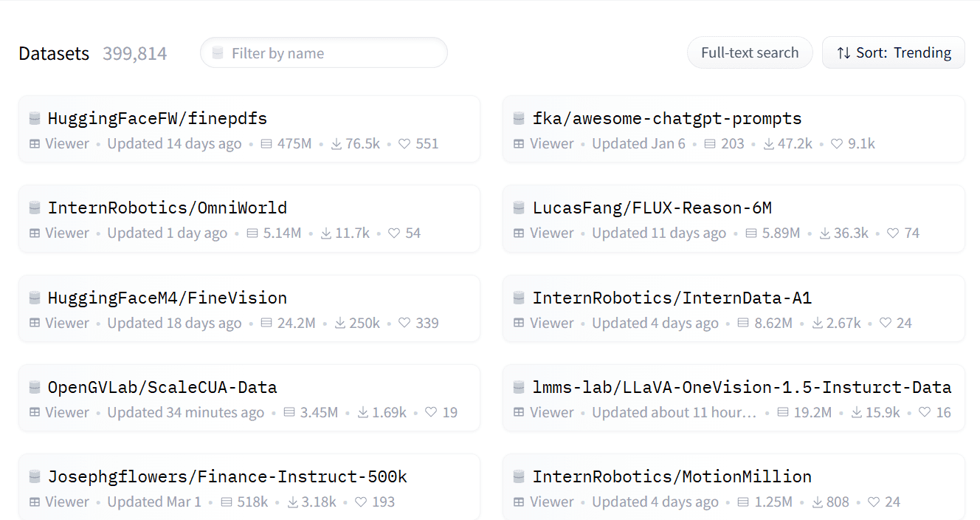Open the HuggingFaceFW/finepdfs dataset

pyautogui.click(x=157, y=118)
